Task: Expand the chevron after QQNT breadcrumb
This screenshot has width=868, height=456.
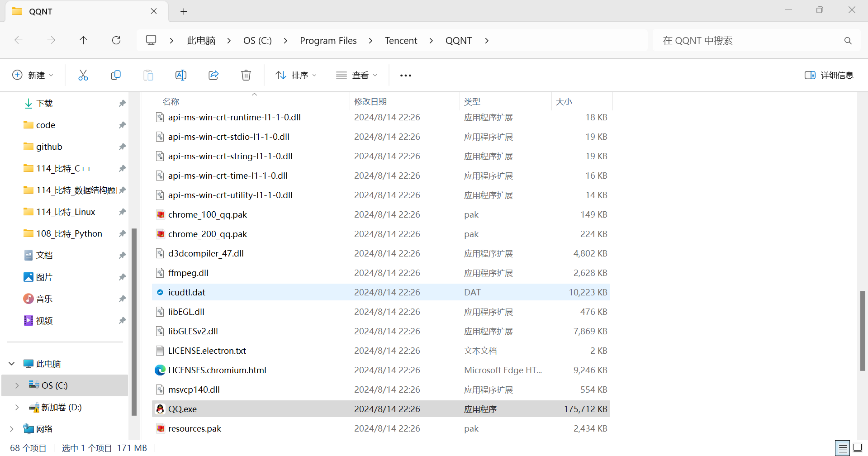Action: [x=487, y=41]
